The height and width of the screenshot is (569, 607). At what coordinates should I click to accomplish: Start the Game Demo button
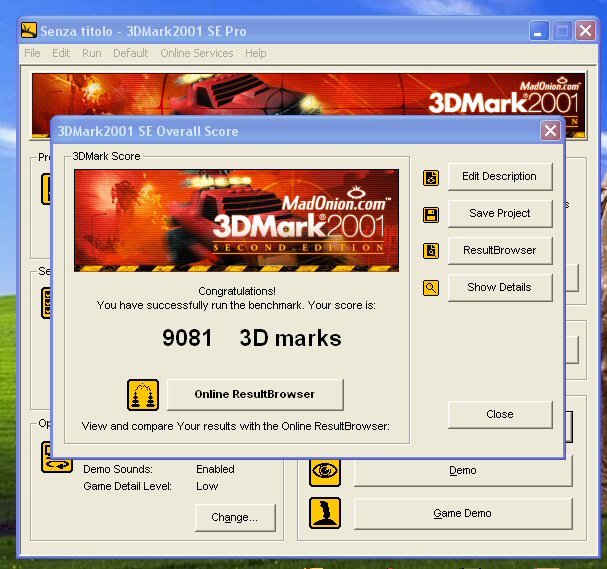[463, 514]
